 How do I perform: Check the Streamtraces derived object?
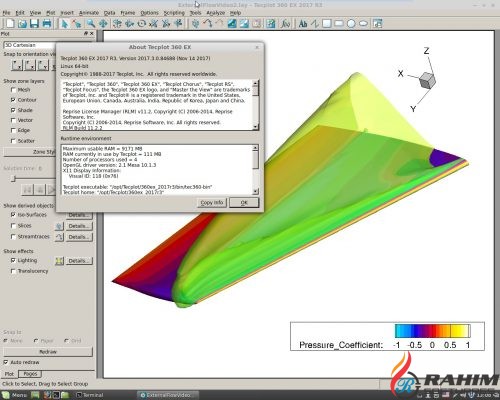[13, 236]
